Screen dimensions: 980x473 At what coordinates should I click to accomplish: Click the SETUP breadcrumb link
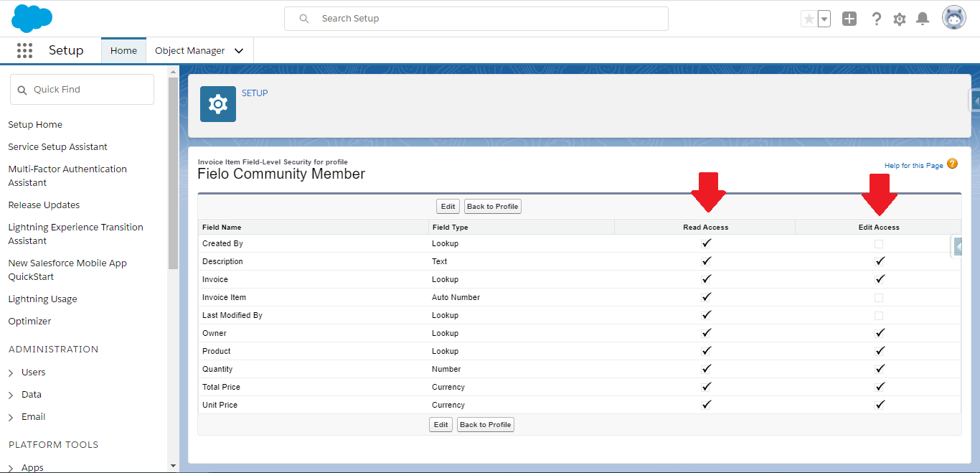(255, 93)
